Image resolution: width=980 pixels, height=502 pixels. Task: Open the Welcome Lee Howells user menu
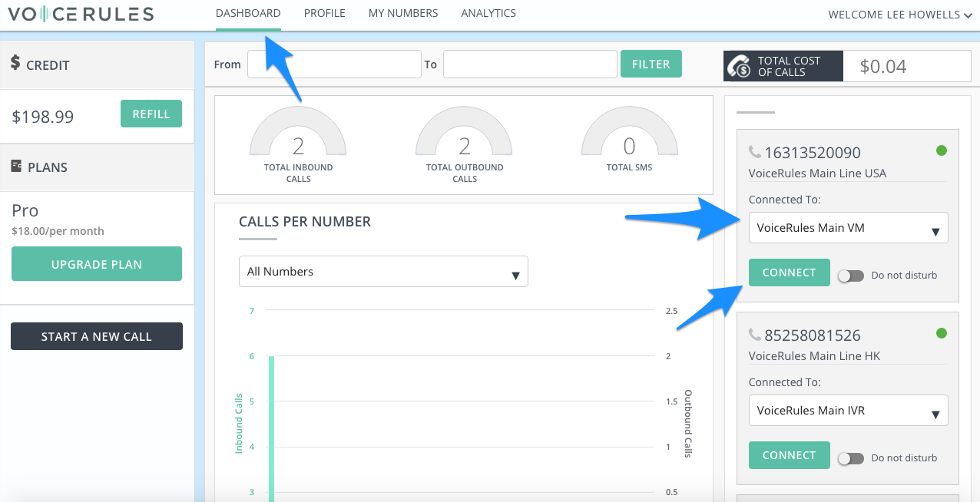899,15
